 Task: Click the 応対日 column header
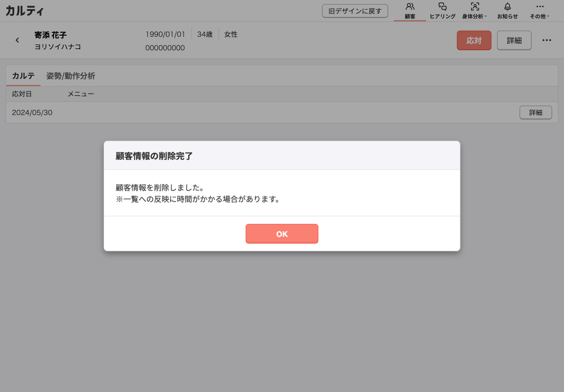pos(22,94)
